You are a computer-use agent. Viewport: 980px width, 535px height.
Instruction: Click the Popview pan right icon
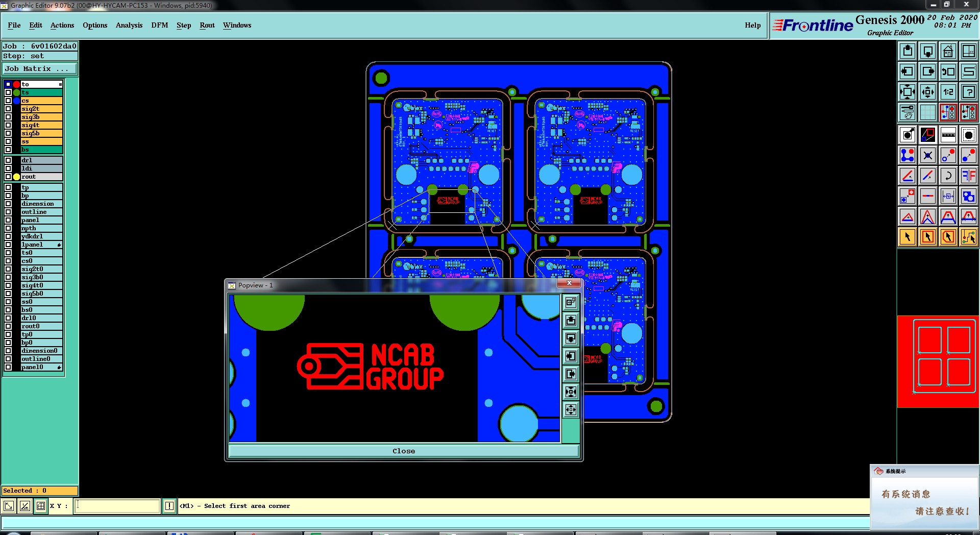click(571, 374)
